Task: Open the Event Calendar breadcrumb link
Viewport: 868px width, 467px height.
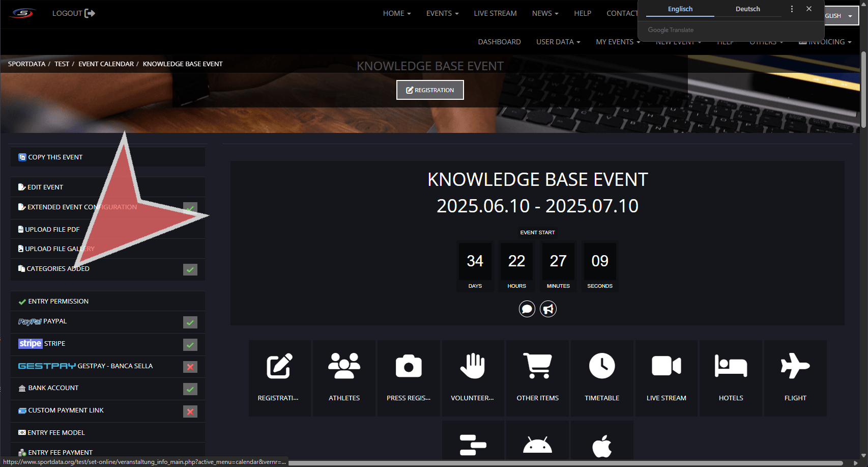Action: (x=106, y=64)
